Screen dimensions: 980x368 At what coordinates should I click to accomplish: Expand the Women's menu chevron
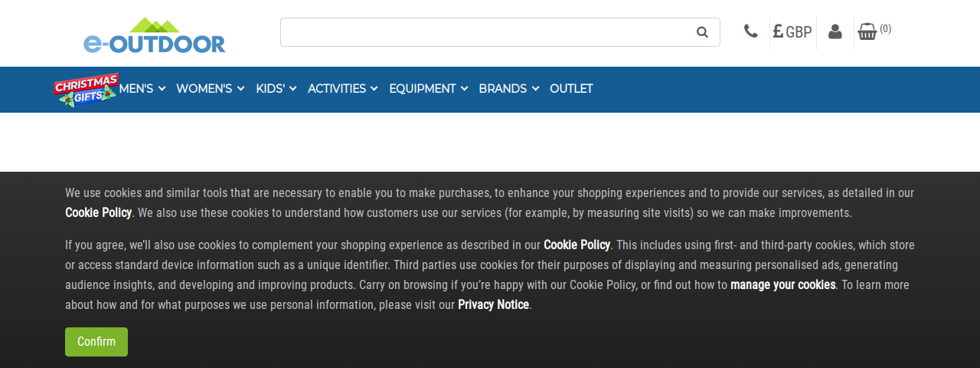240,89
